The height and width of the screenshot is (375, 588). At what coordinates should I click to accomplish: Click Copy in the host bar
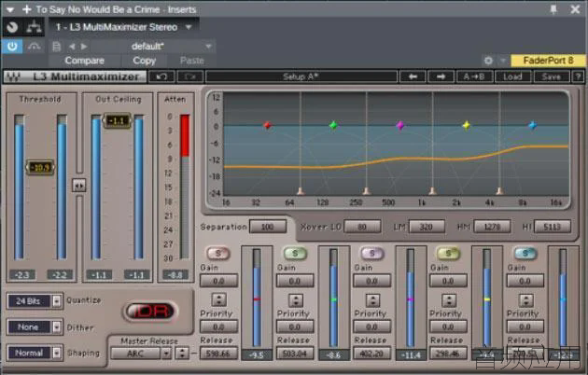pyautogui.click(x=144, y=61)
